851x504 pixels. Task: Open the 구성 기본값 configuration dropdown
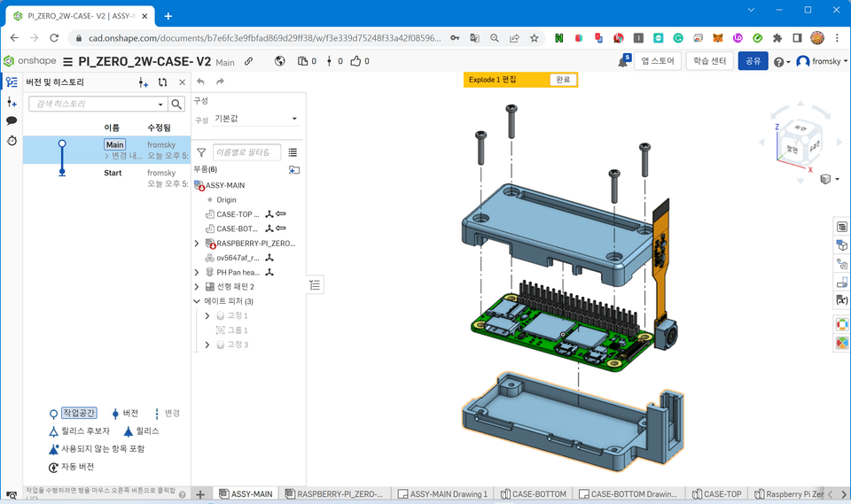tap(256, 119)
